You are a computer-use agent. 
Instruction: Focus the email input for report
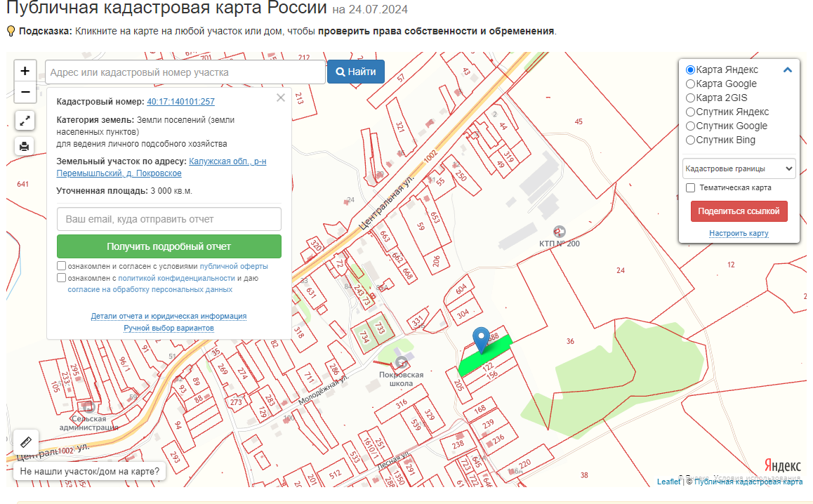tap(169, 219)
